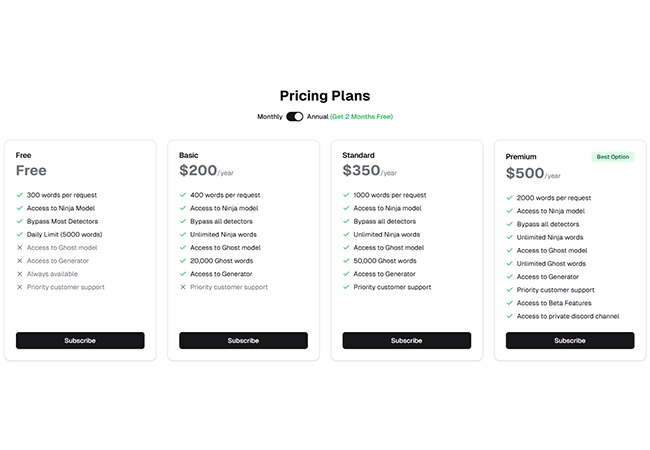Screen dimensions: 650x450
Task: Click checkmark beside Access to Beta Features
Action: (510, 303)
